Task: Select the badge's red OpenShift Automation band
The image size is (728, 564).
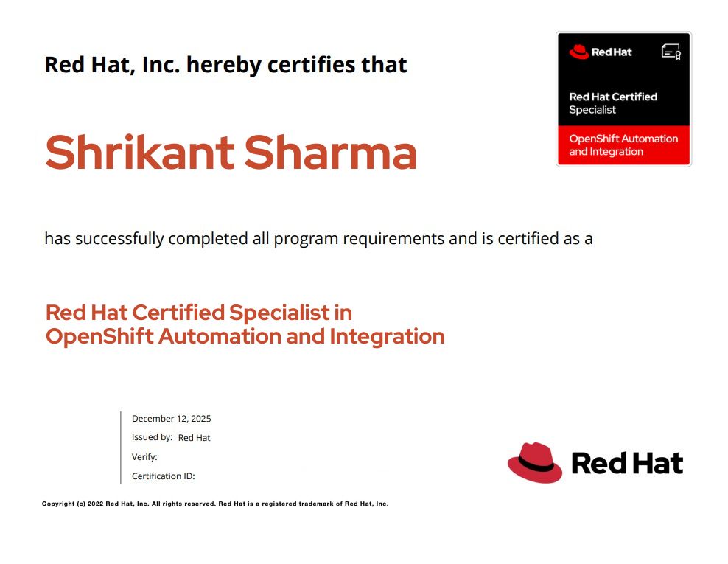Action: [623, 145]
